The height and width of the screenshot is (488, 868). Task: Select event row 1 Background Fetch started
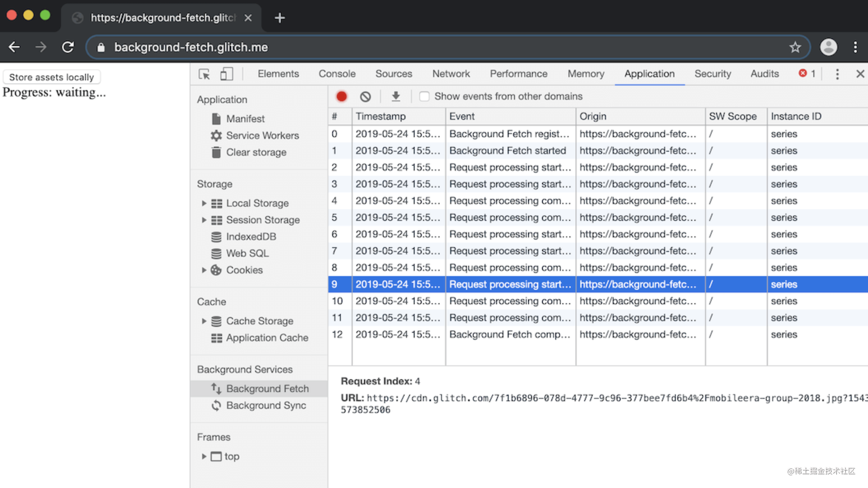598,151
